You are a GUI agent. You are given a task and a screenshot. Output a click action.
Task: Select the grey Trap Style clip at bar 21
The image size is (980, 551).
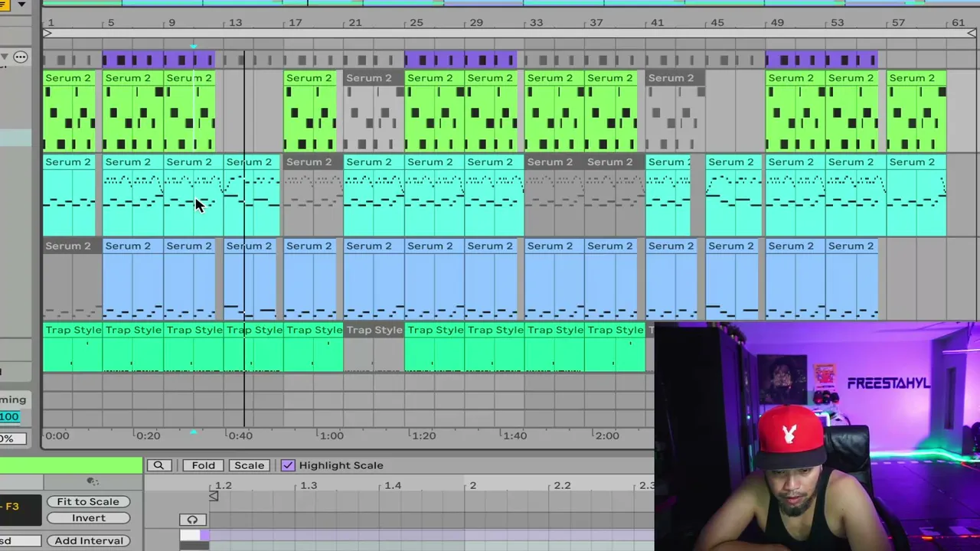[374, 348]
